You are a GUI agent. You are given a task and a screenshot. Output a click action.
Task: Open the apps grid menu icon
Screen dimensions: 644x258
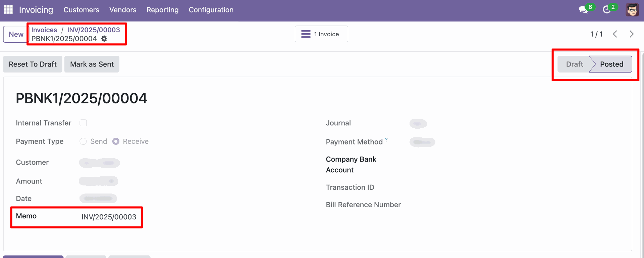coord(8,10)
